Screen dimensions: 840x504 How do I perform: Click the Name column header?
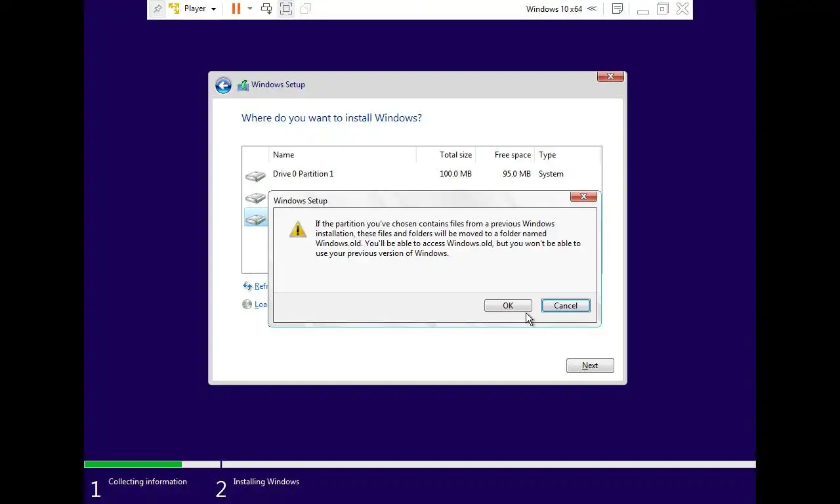pos(343,155)
